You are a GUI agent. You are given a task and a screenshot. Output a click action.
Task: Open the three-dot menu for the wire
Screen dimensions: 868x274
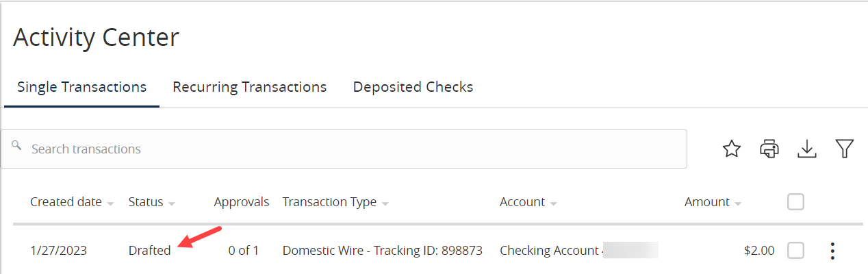pyautogui.click(x=832, y=251)
